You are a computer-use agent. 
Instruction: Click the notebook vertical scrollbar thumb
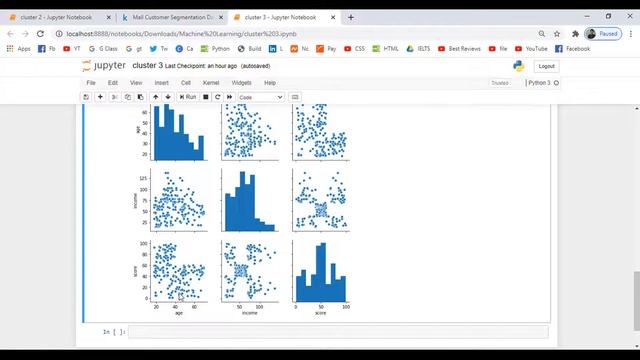637,300
